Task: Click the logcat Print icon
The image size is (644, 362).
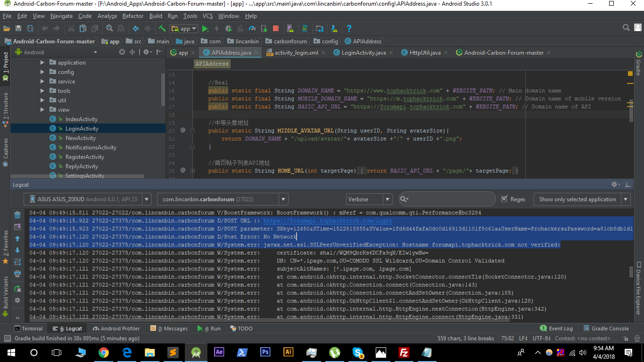Action: (17, 274)
